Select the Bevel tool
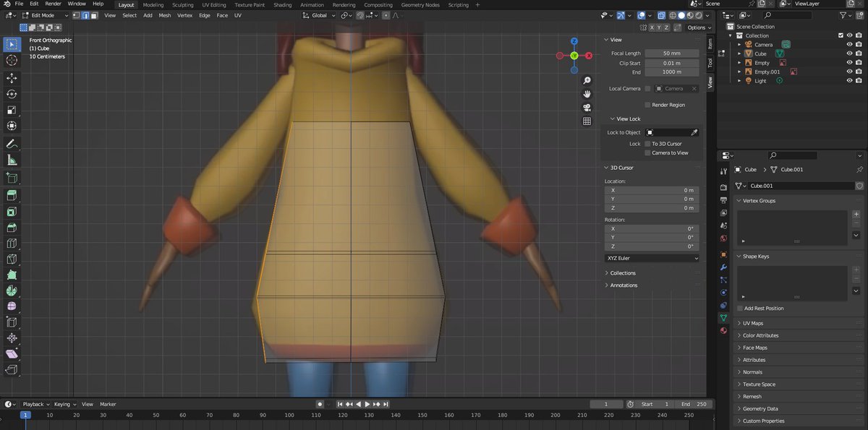Viewport: 868px width, 430px height. [12, 228]
